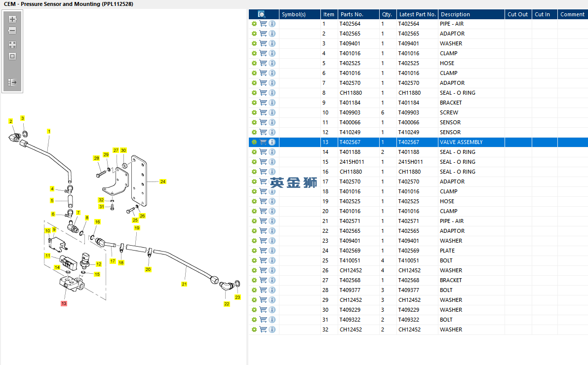Click the list export arrow icon
Screen dimensions: 588x365
coord(12,82)
